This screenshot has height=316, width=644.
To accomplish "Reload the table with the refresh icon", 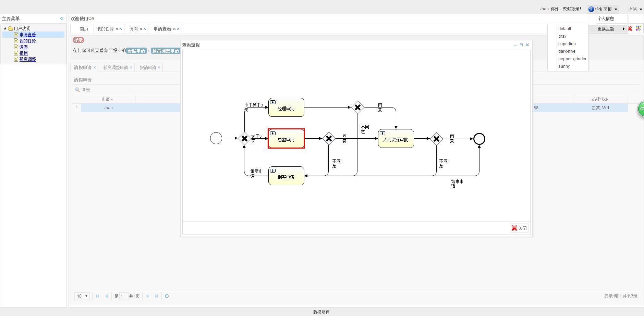I will click(x=167, y=296).
